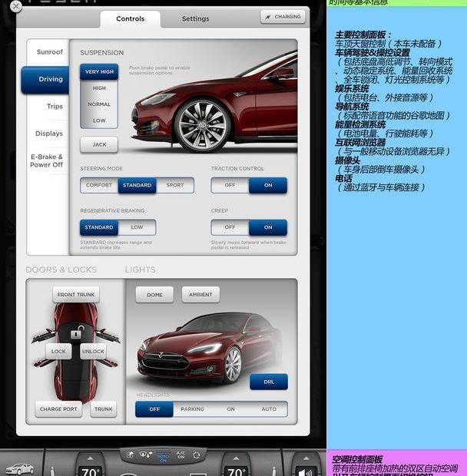The height and width of the screenshot is (476, 467).
Task: Turn traction control Off
Action: point(230,185)
